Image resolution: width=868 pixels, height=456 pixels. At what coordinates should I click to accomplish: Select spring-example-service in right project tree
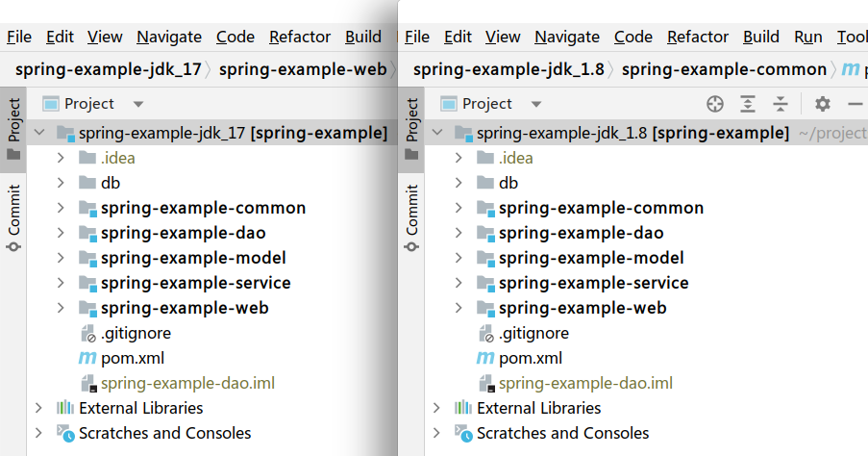tap(594, 283)
